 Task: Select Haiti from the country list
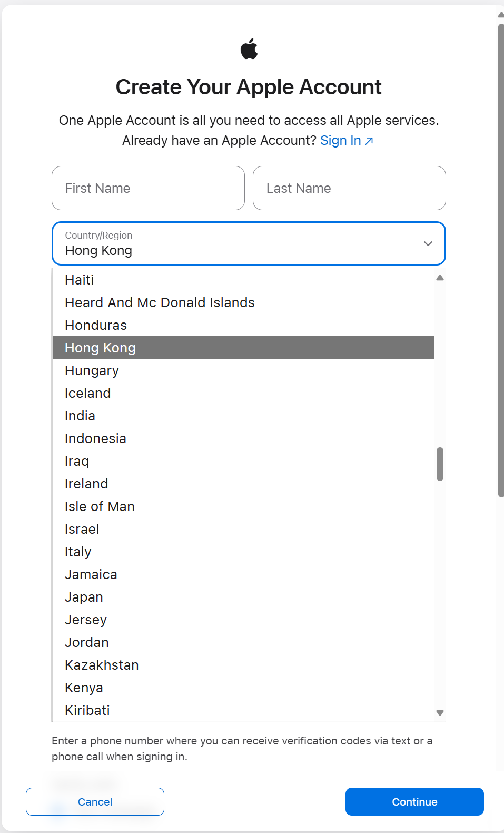click(x=80, y=280)
